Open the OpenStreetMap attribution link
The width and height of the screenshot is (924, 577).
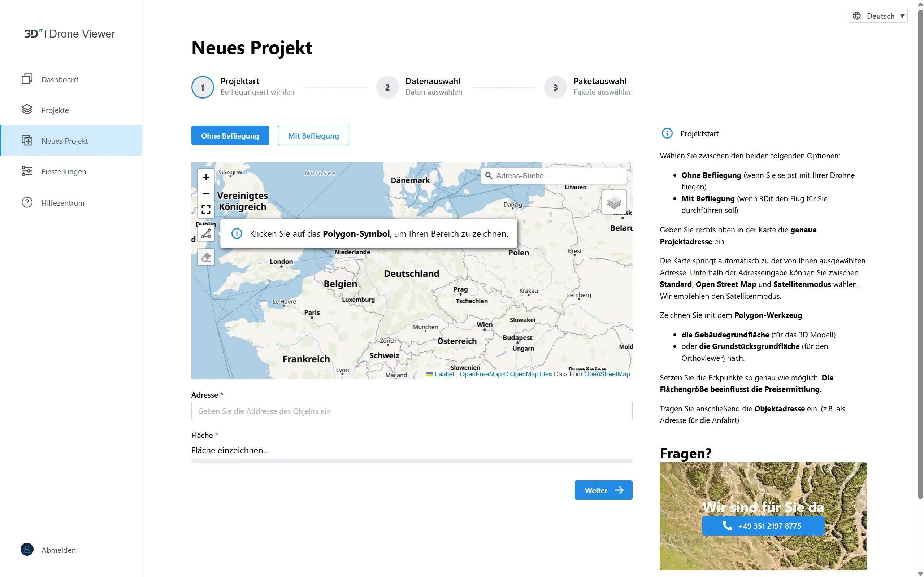pyautogui.click(x=607, y=374)
